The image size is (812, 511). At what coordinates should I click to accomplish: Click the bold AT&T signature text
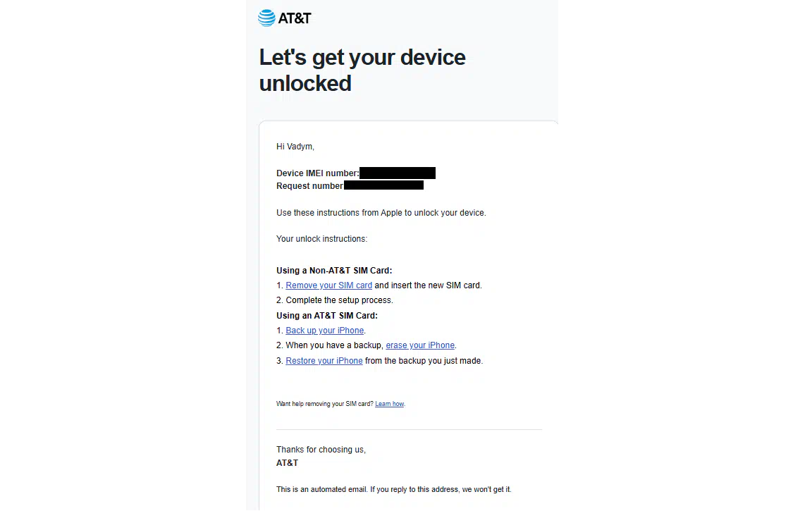coord(287,463)
